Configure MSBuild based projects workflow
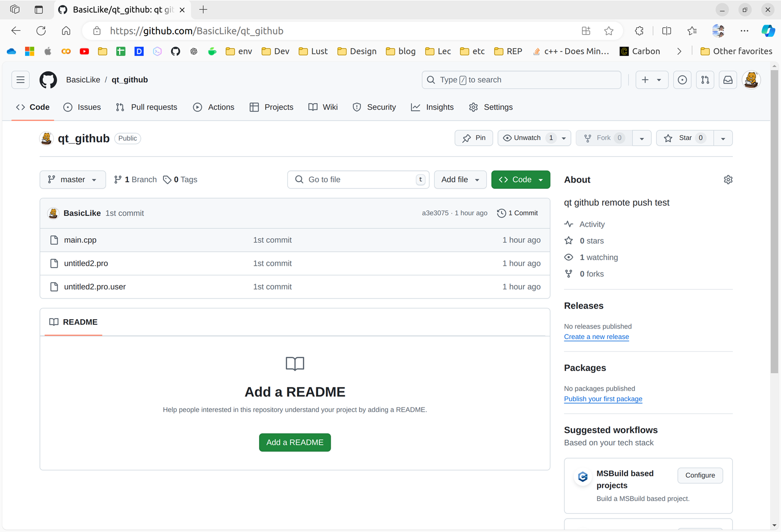This screenshot has width=781, height=532. point(700,475)
